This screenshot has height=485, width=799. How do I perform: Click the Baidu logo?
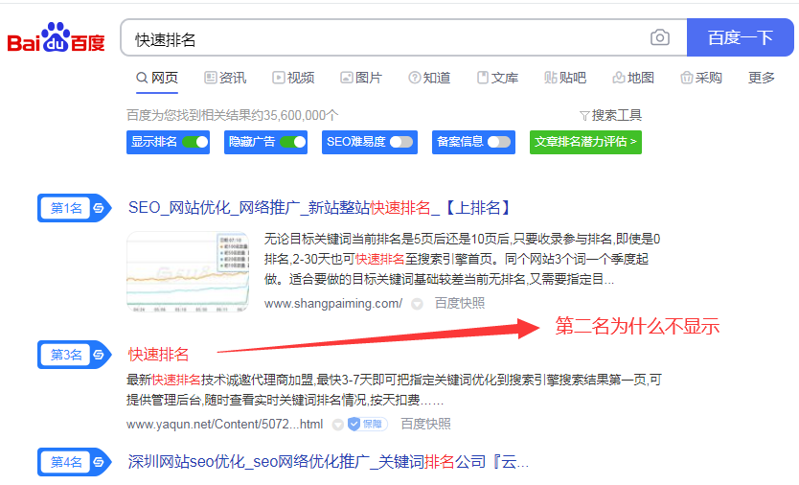click(56, 38)
